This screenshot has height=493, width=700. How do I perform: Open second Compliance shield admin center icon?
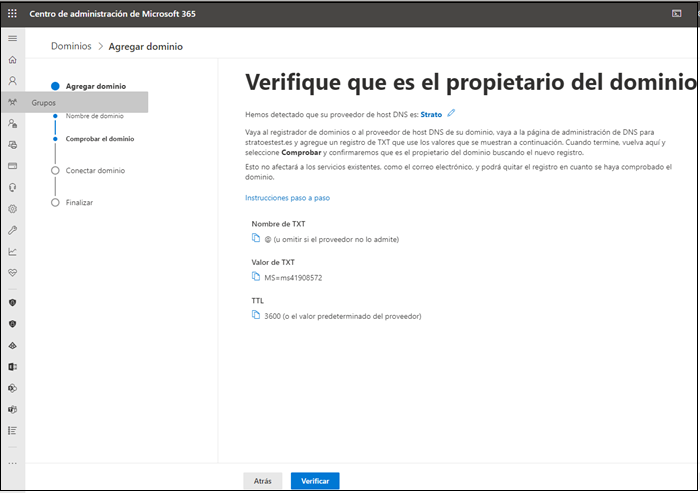click(x=12, y=324)
